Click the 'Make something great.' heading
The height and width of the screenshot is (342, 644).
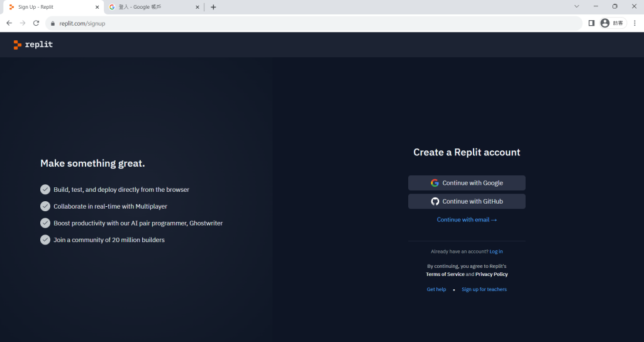click(x=92, y=163)
